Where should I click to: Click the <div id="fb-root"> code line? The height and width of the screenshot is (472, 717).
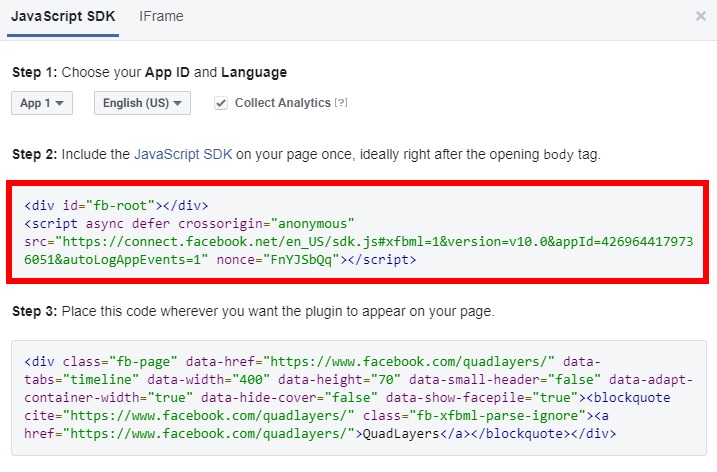116,205
